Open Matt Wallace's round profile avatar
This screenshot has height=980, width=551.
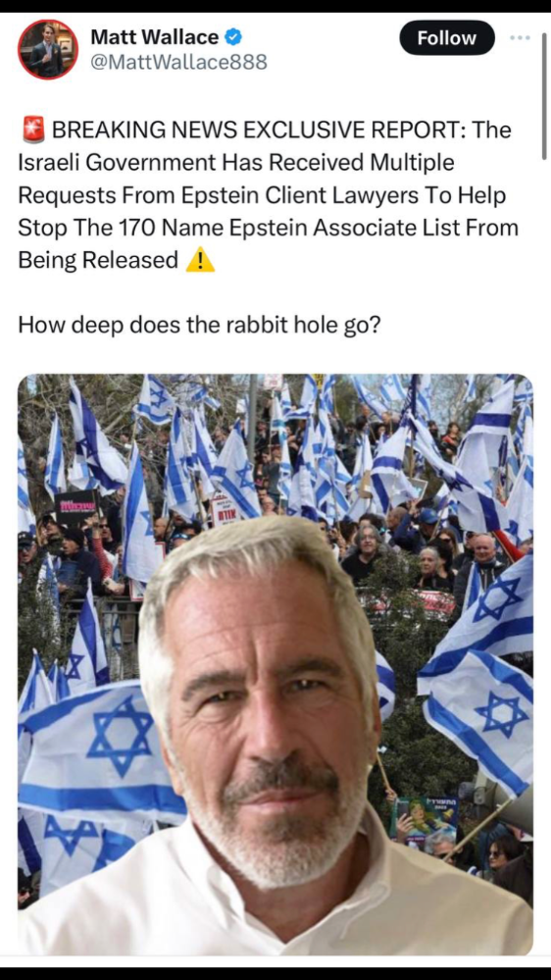(48, 49)
